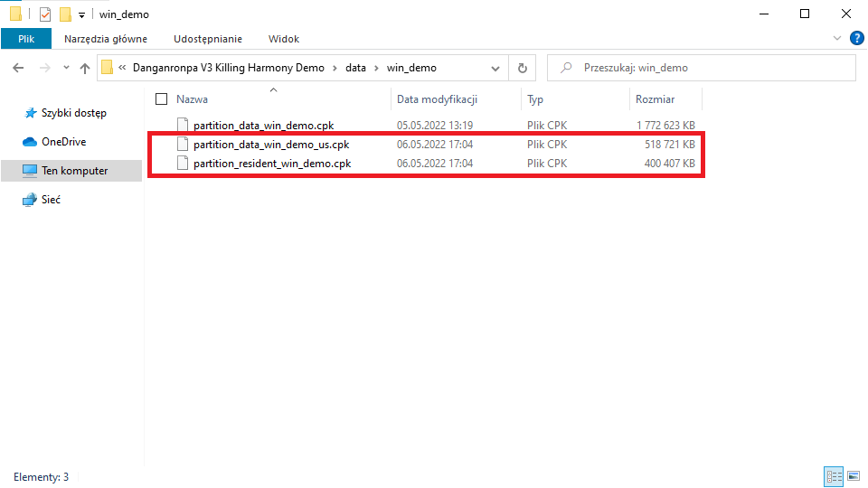Screen dimensions: 868x488
Task: Click the Sieć network icon
Action: [30, 200]
